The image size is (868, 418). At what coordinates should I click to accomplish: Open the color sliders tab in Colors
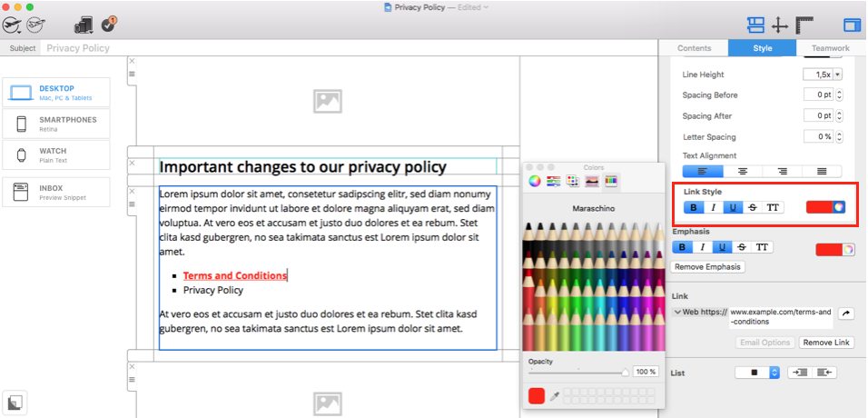coord(554,181)
